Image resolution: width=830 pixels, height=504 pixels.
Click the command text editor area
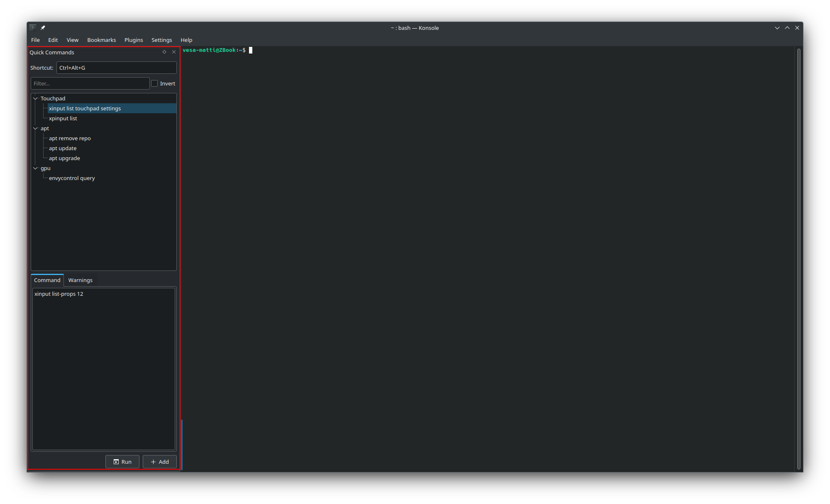(104, 369)
